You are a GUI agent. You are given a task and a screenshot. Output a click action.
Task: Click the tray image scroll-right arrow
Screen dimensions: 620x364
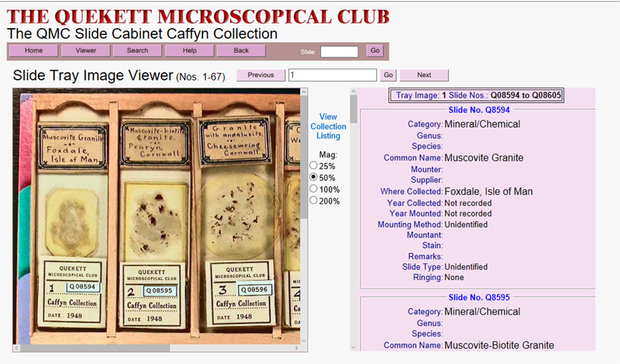point(296,348)
